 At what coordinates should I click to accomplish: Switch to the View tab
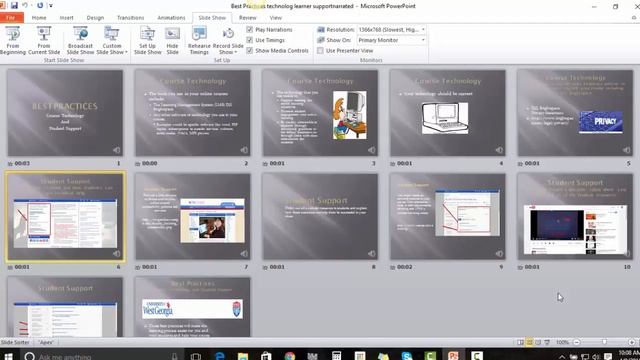point(276,18)
